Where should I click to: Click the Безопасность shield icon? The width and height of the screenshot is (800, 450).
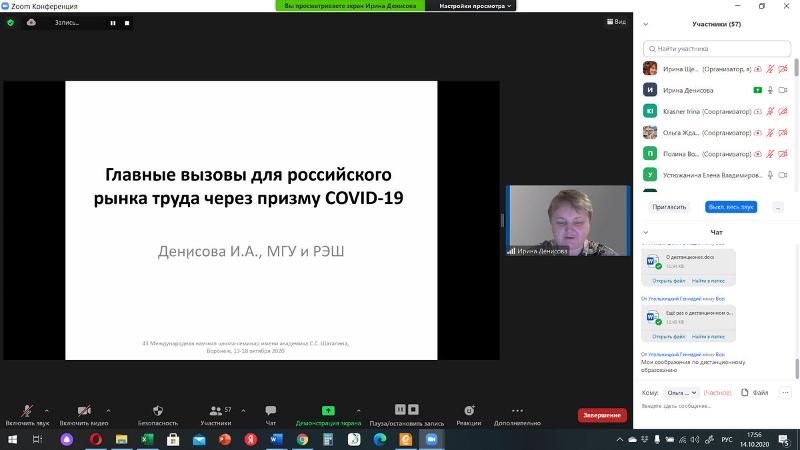158,410
